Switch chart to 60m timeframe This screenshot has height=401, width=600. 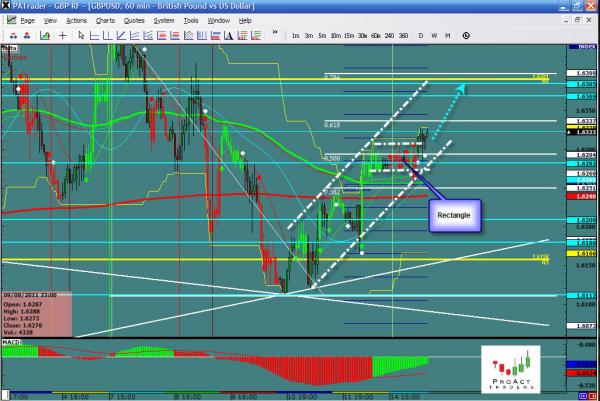[x=375, y=36]
